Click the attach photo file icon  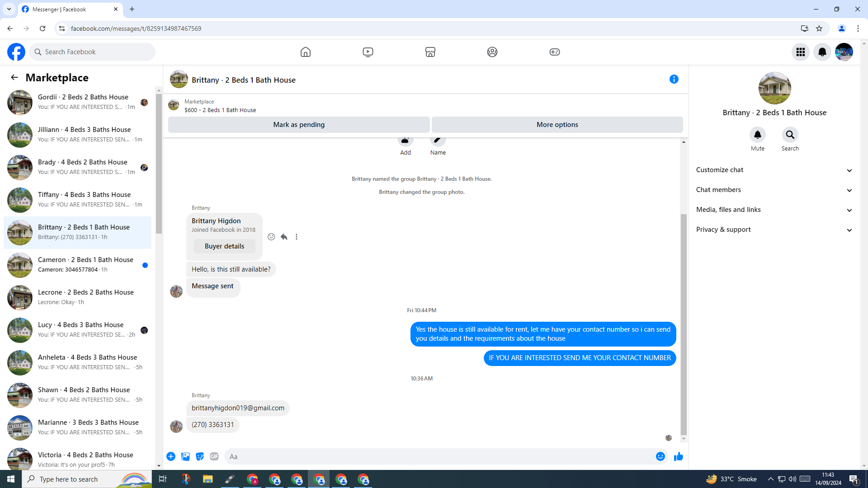[185, 457]
